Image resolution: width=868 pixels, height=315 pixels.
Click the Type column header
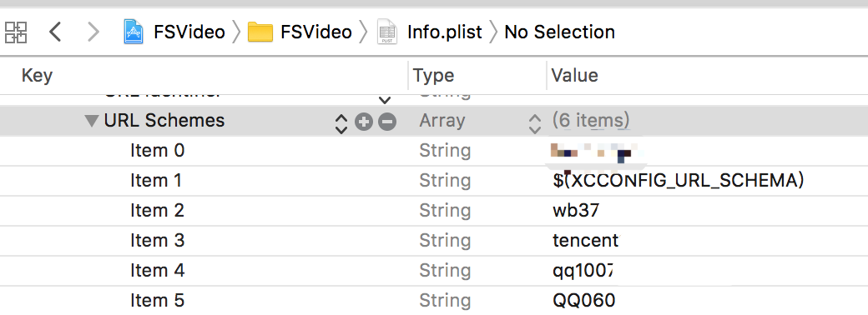click(x=433, y=75)
